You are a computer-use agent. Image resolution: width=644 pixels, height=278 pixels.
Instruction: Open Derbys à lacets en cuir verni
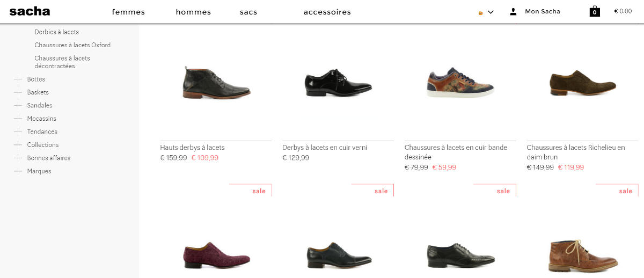pos(325,148)
